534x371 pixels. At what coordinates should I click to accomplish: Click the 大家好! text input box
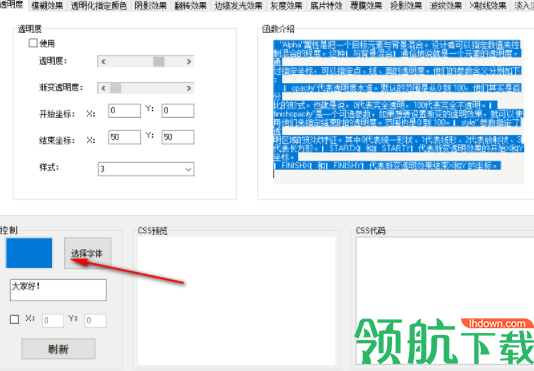click(x=58, y=290)
